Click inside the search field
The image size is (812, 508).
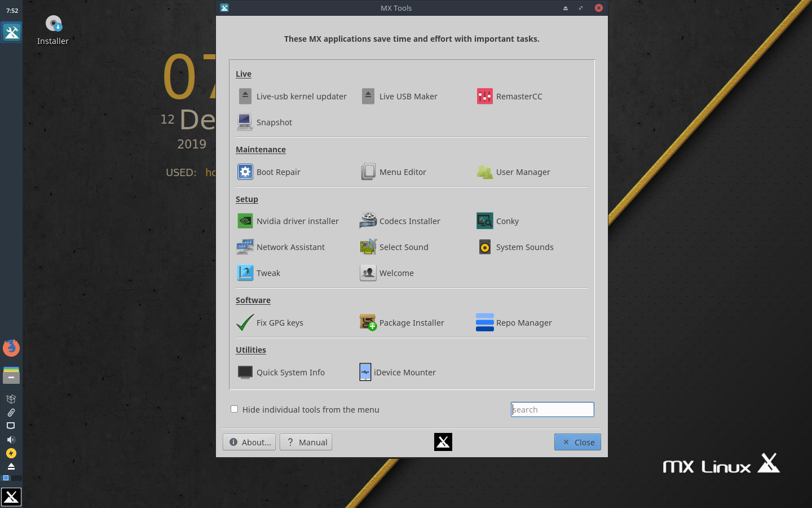[552, 409]
